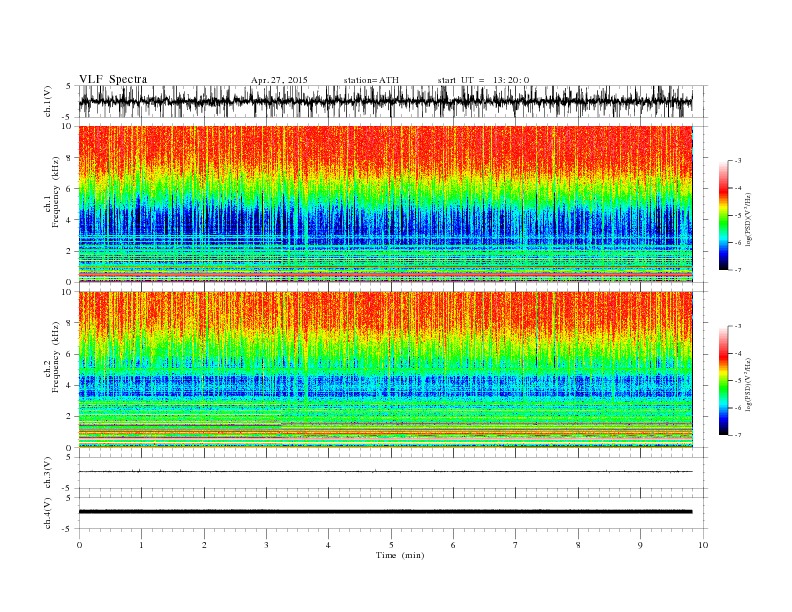Screen dimensions: 792x612
Task: Click the ch.1 waveform trace panel
Action: pyautogui.click(x=393, y=101)
